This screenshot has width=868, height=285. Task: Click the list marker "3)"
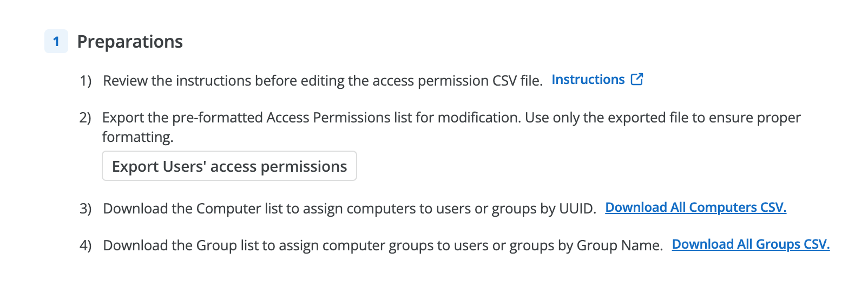click(x=86, y=209)
